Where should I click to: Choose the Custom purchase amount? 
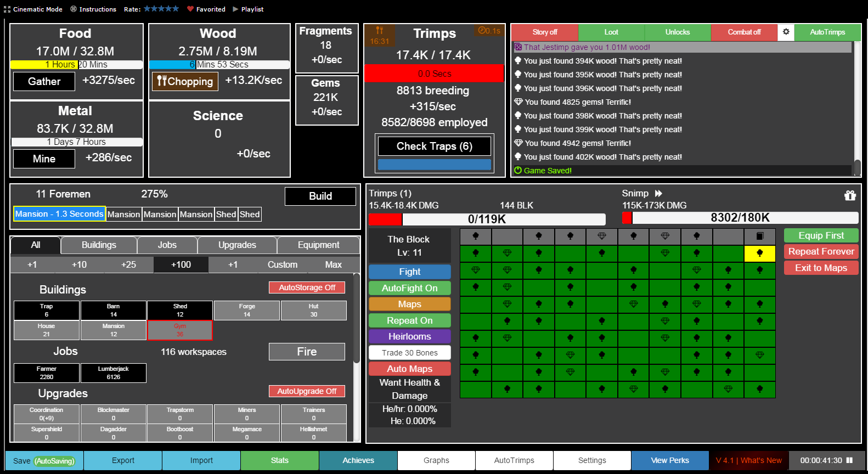[283, 264]
